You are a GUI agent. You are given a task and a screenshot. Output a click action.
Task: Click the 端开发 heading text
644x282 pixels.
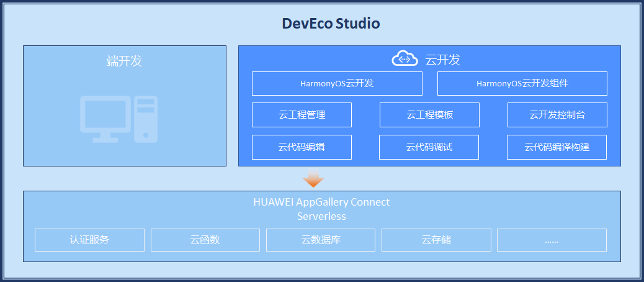125,61
